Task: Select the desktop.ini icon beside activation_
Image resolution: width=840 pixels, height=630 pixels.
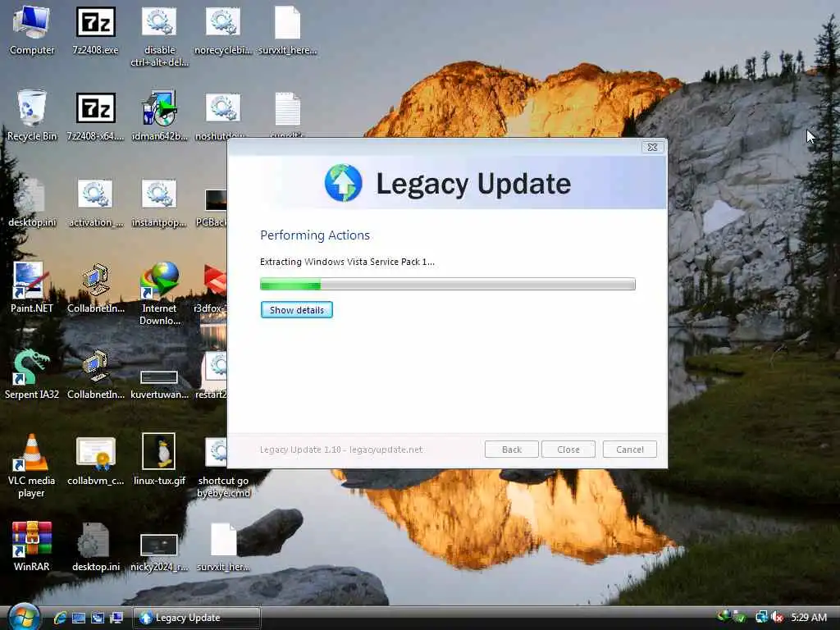Action: pos(32,203)
